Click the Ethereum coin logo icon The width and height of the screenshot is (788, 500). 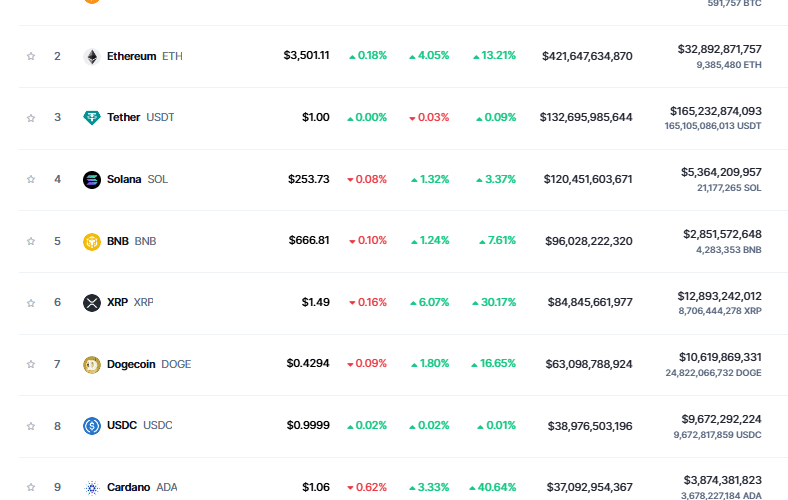click(x=91, y=56)
